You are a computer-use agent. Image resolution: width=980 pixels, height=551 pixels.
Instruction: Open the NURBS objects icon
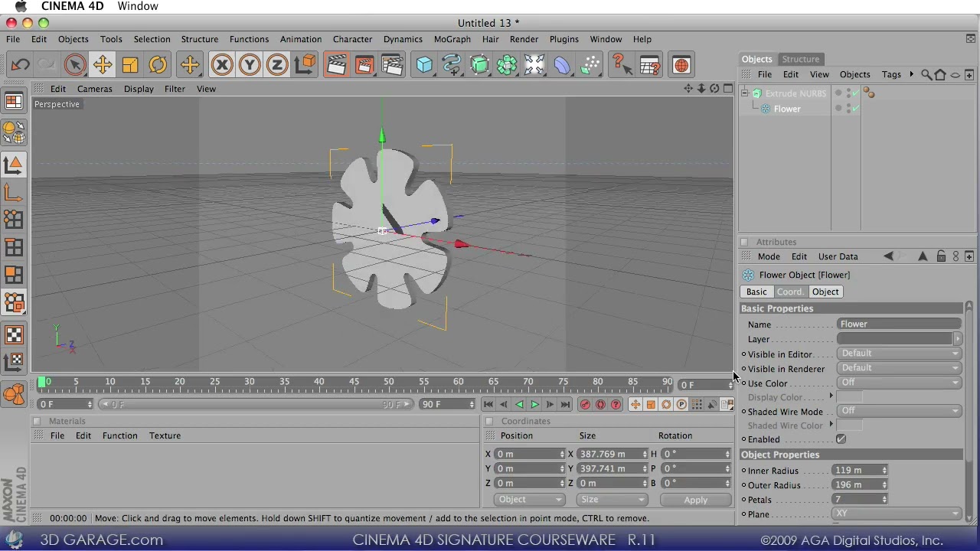[x=479, y=65]
